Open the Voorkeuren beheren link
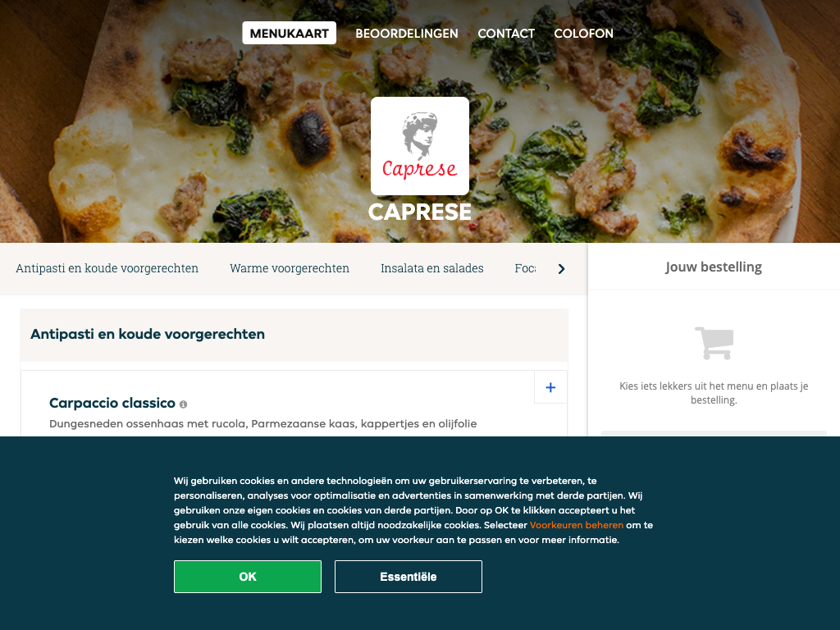840x630 pixels. (x=577, y=525)
